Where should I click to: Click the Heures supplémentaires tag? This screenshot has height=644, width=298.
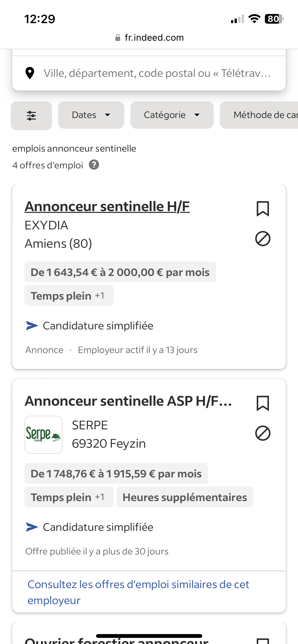coord(185,497)
